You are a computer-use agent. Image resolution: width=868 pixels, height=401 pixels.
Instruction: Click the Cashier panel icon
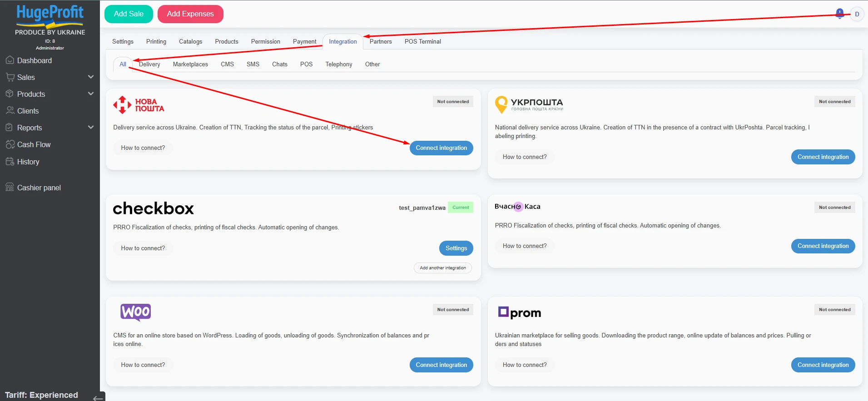point(10,188)
